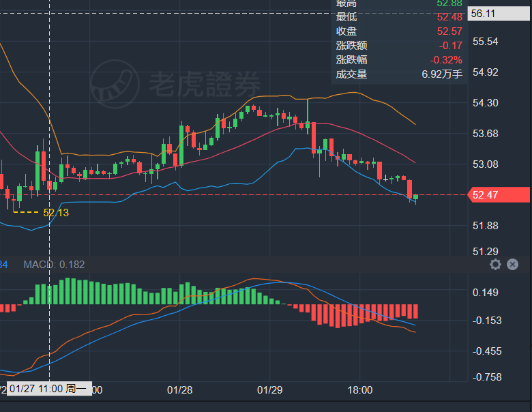Click the 54.30 price axis label
Screen dimensions: 532x412
click(x=486, y=102)
